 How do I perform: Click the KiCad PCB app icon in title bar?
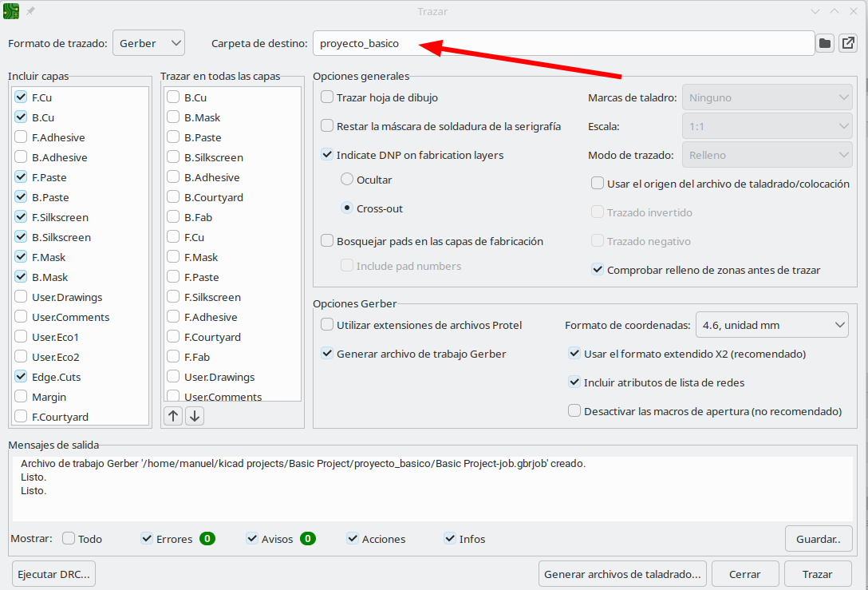tap(12, 11)
